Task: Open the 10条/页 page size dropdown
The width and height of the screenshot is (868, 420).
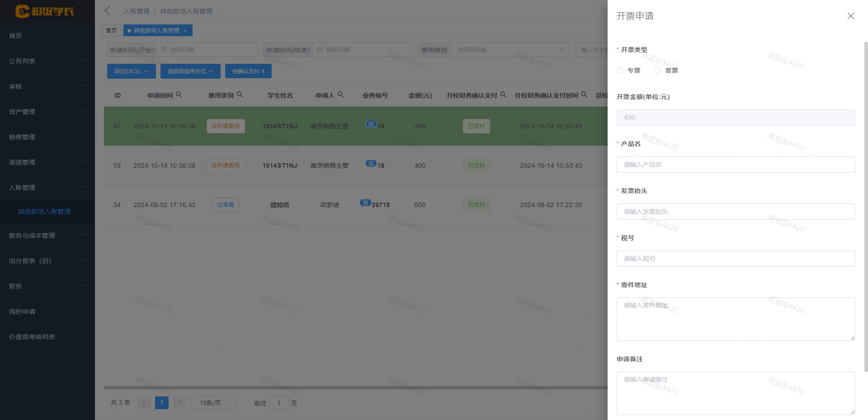Action: 213,402
